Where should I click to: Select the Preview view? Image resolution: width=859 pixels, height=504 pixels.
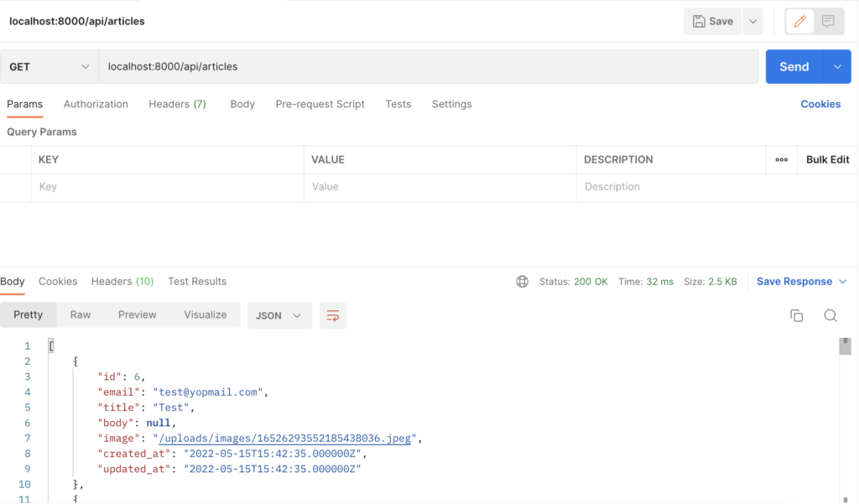point(138,315)
